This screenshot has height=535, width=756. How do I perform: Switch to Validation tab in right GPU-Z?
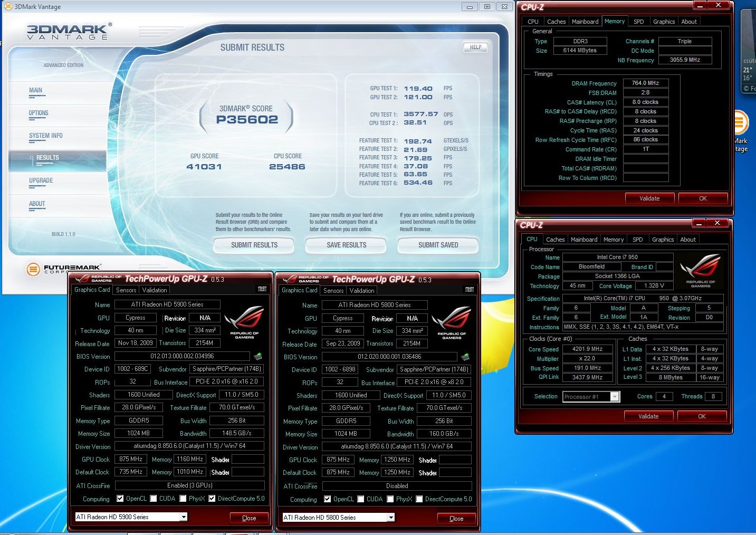(362, 290)
